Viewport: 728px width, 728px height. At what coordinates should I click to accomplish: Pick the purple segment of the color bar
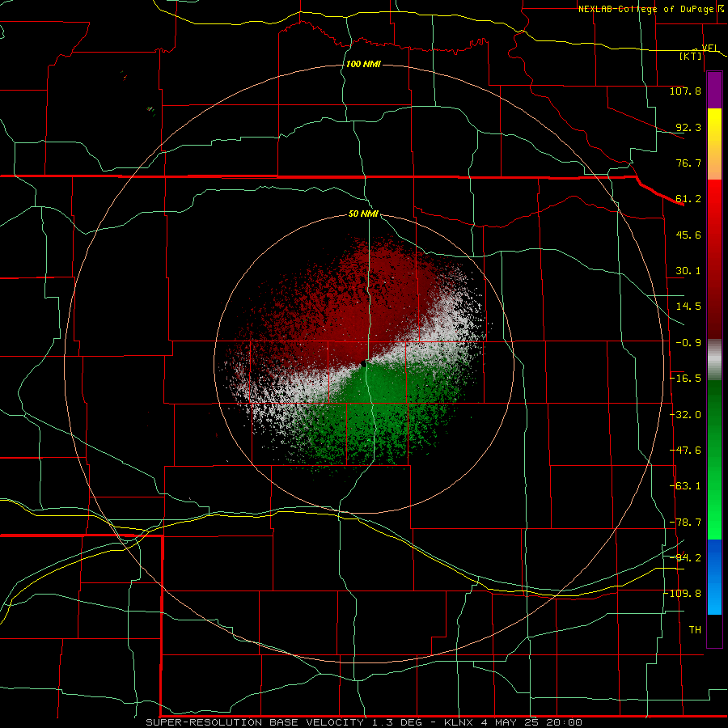pyautogui.click(x=714, y=90)
